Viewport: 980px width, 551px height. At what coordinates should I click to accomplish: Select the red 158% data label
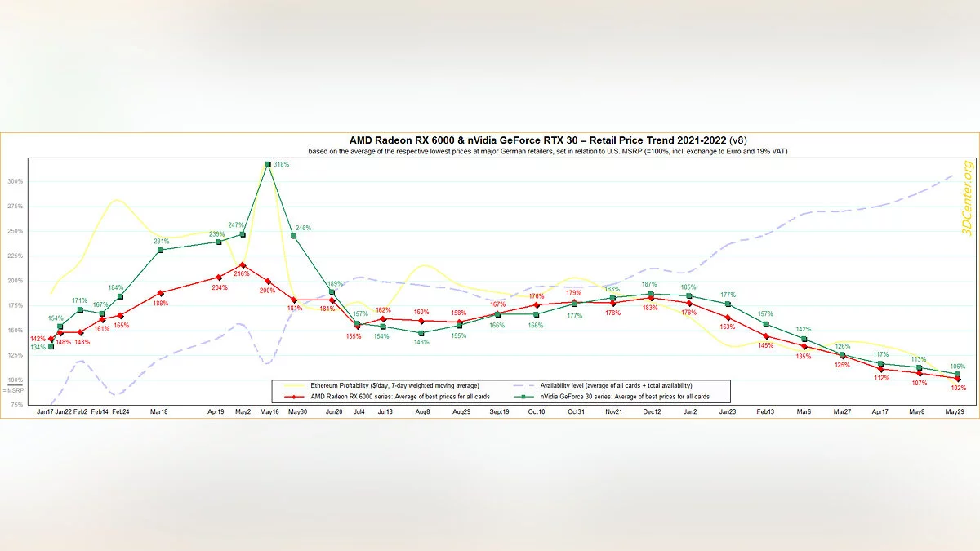point(460,313)
